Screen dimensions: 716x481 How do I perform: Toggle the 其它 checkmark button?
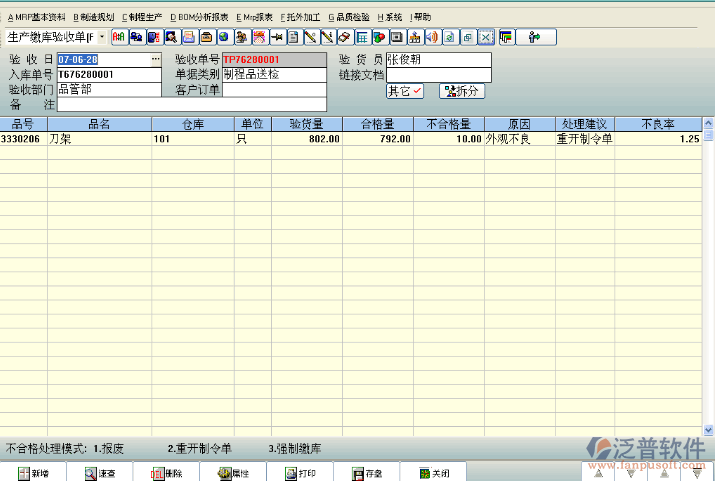tap(405, 91)
